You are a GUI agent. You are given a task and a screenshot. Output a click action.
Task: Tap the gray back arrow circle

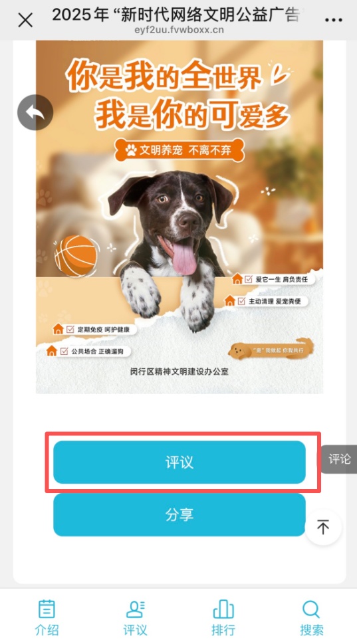click(x=35, y=112)
